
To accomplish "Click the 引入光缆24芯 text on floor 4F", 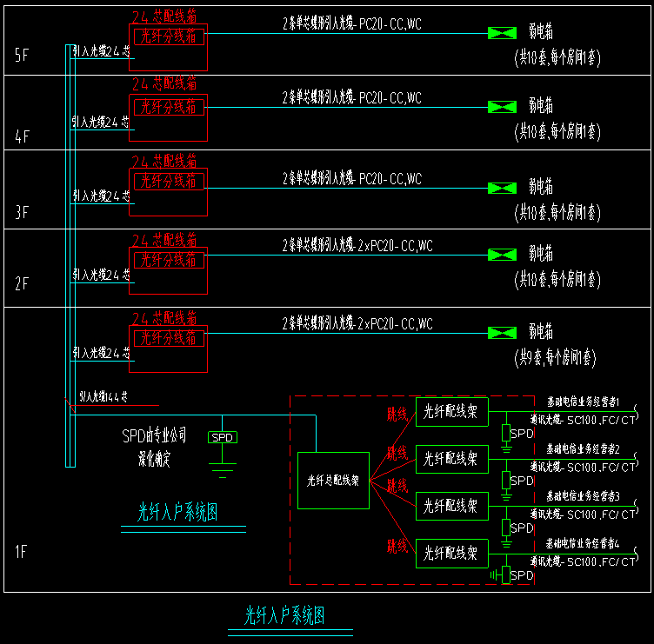I will point(101,123).
